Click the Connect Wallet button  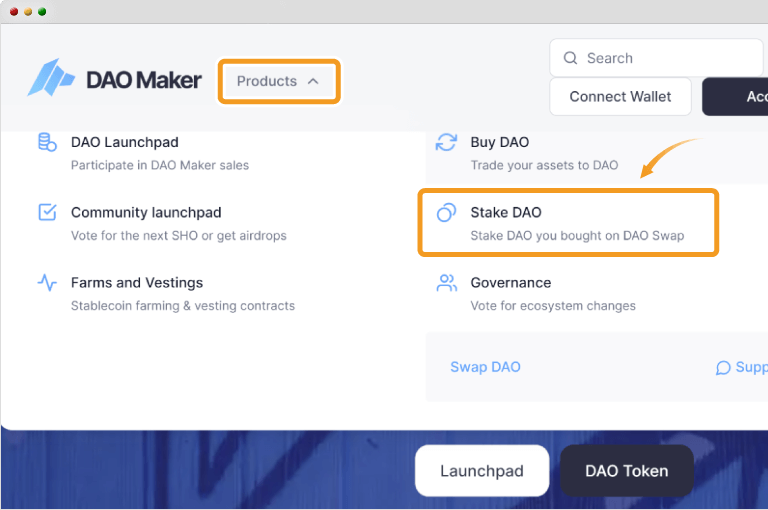[x=620, y=97]
